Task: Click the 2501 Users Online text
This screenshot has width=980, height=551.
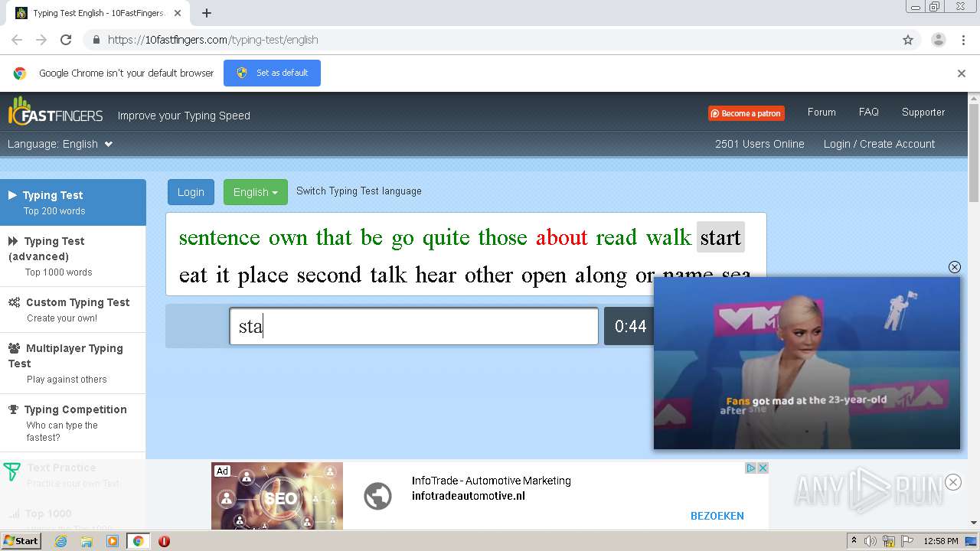Action: click(759, 144)
